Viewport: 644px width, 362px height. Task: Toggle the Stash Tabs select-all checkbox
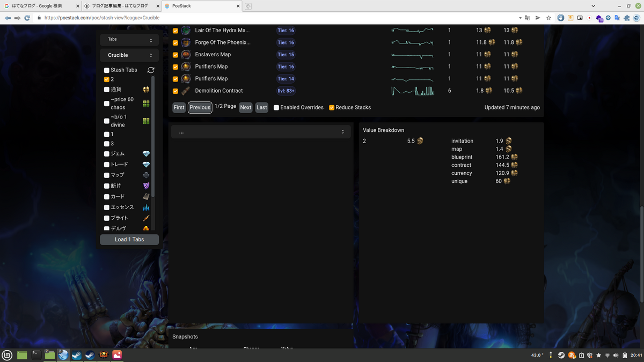click(x=107, y=70)
